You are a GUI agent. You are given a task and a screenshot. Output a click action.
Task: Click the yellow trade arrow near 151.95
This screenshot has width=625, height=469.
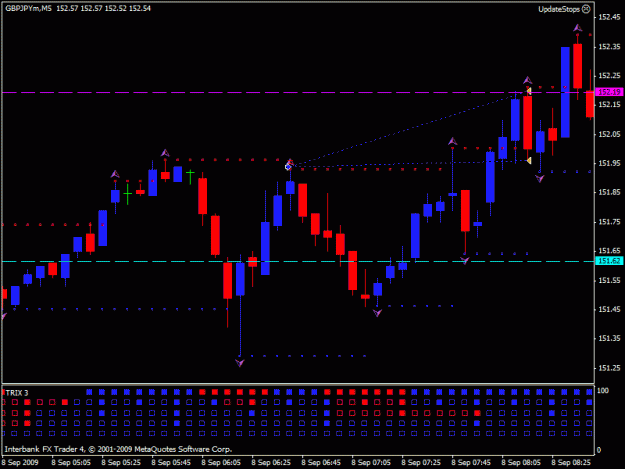[529, 161]
